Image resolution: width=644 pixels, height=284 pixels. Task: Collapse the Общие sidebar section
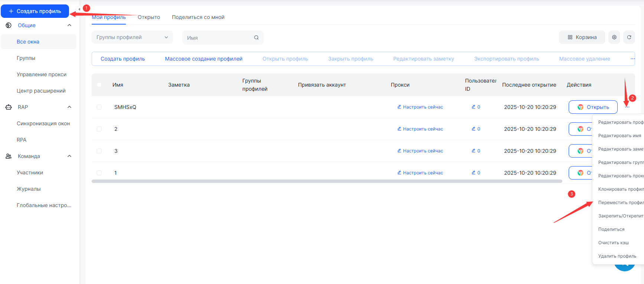(69, 25)
